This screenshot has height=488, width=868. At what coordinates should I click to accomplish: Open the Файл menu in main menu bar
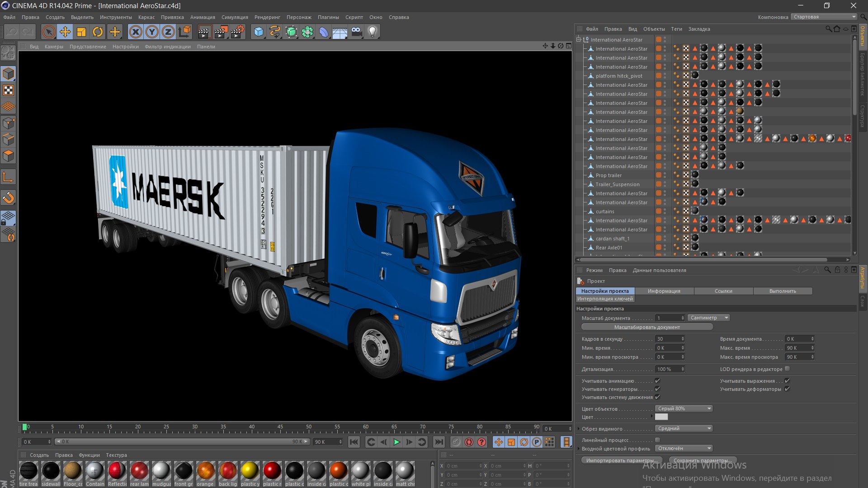click(x=9, y=17)
